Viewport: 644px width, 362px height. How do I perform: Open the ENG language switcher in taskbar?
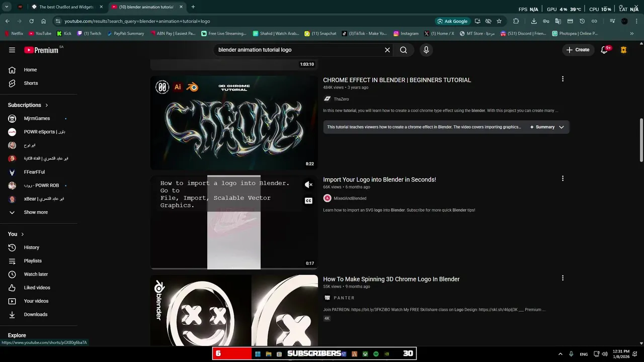pos(584,354)
